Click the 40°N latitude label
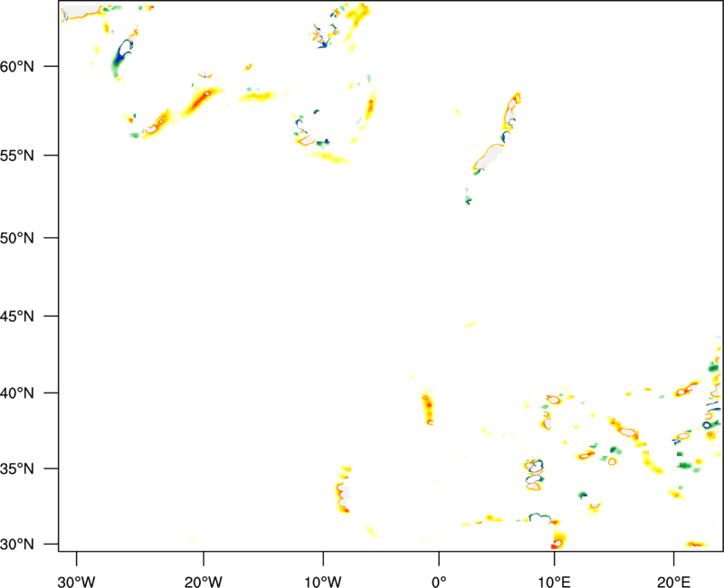The height and width of the screenshot is (588, 724). point(17,394)
